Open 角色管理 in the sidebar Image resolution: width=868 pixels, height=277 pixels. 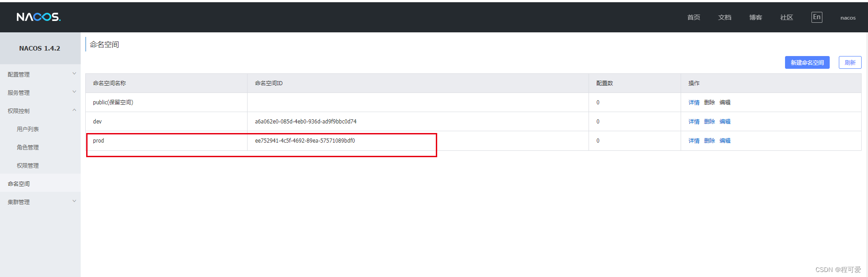point(28,147)
